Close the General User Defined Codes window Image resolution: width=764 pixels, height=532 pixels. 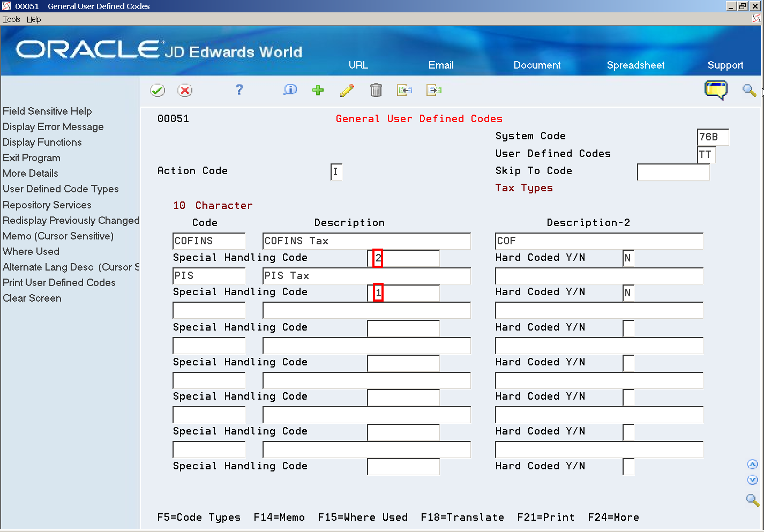755,6
